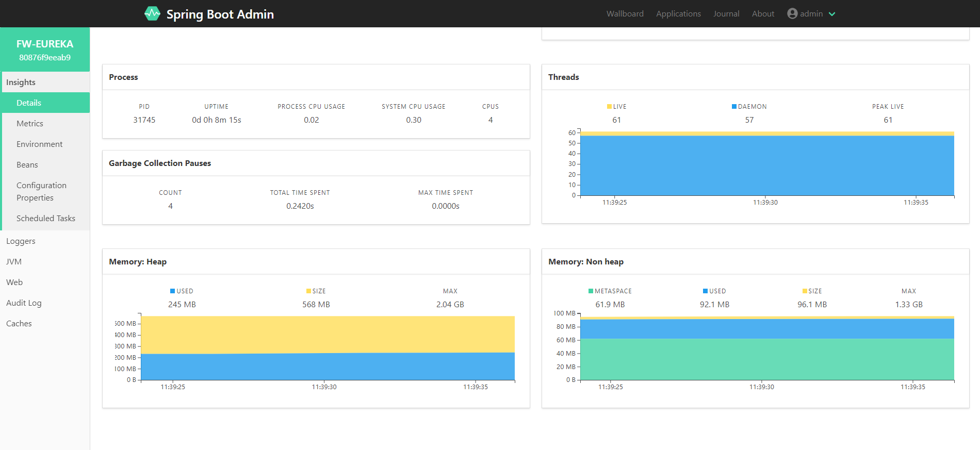Click the non-heap used value 92.1 MB
Viewport: 980px width, 450px height.
(715, 304)
